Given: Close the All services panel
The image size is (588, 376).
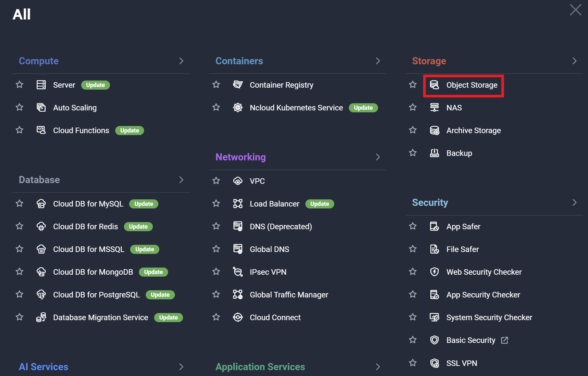Looking at the screenshot, I should pyautogui.click(x=575, y=10).
